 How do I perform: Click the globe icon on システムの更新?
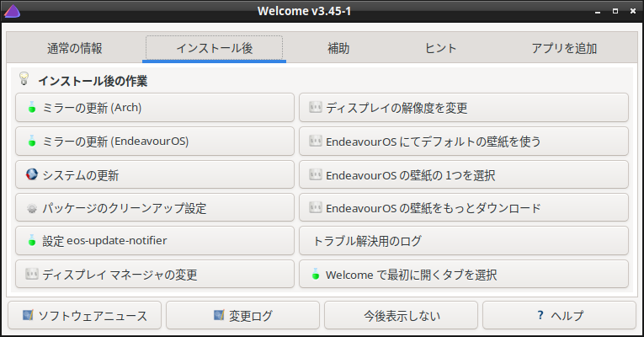point(32,174)
